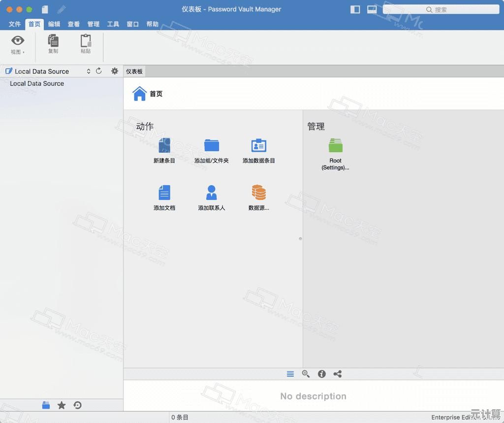
Task: Open Data Sources (数据源) stacked coins icon
Action: 258,193
